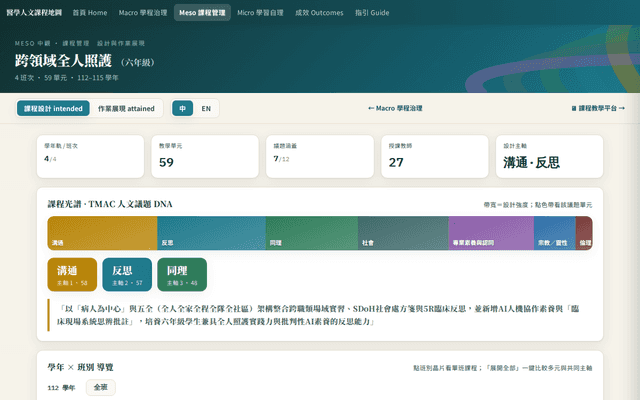Image resolution: width=640 pixels, height=400 pixels.
Task: Select 中 language toggle
Action: tap(182, 109)
